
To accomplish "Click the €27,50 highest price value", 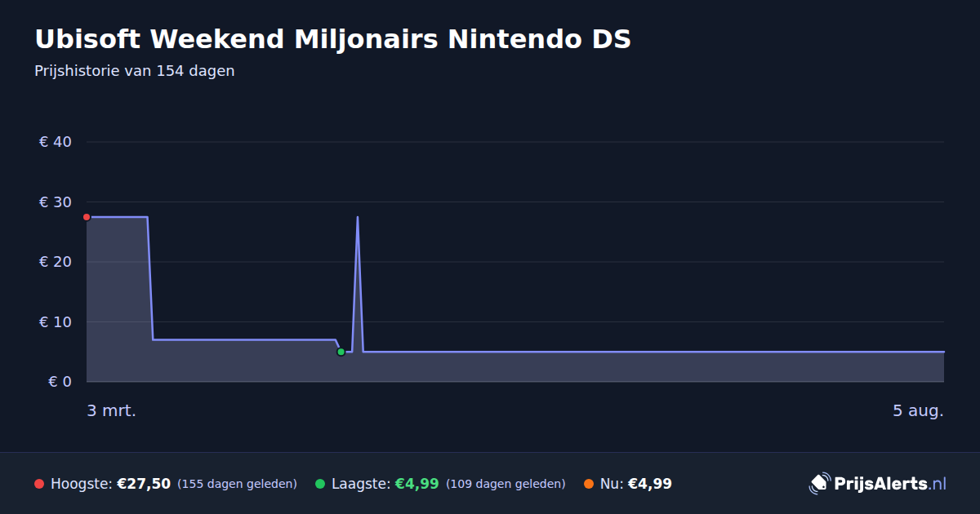I will tap(144, 484).
